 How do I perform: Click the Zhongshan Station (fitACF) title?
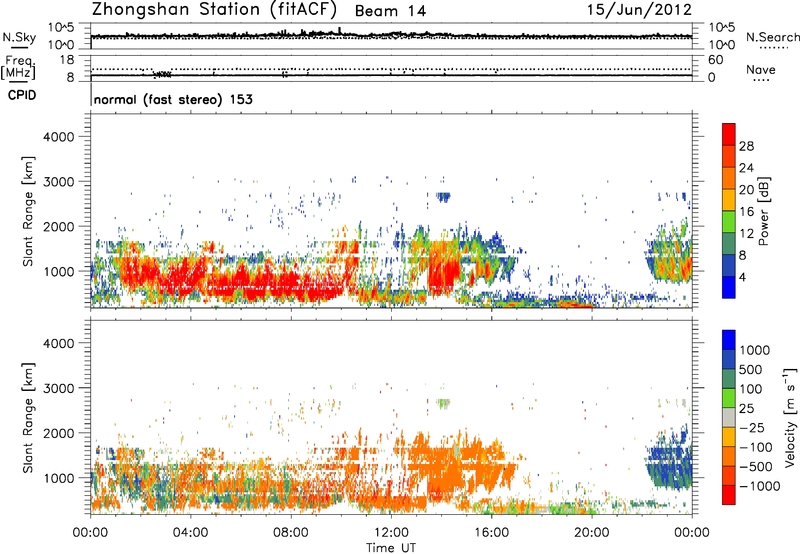coord(214,10)
